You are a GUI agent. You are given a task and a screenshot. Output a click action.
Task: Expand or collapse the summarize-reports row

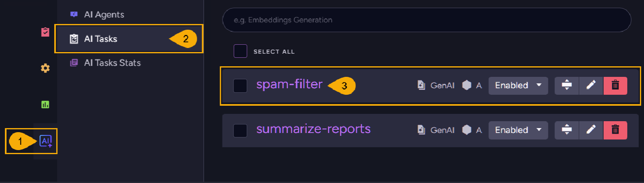[x=567, y=130]
